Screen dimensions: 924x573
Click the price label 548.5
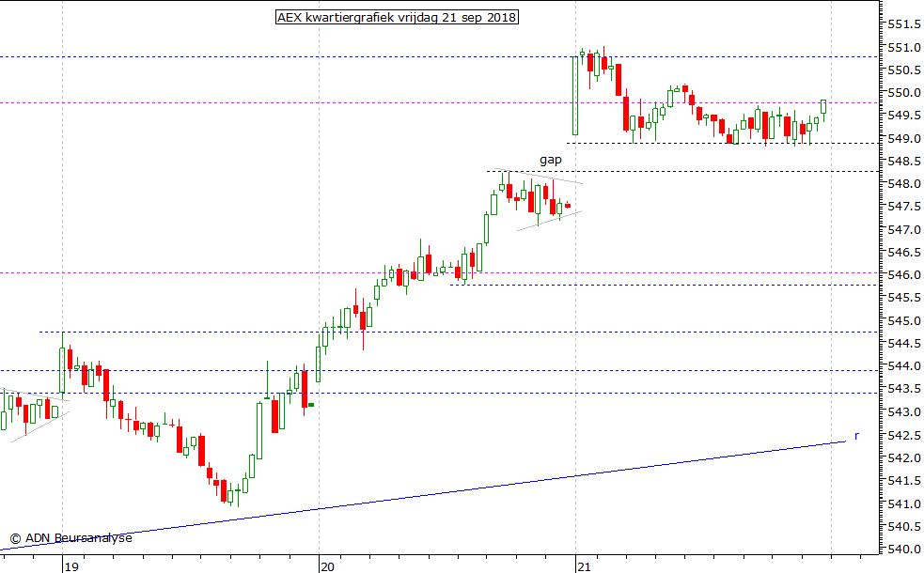(904, 162)
